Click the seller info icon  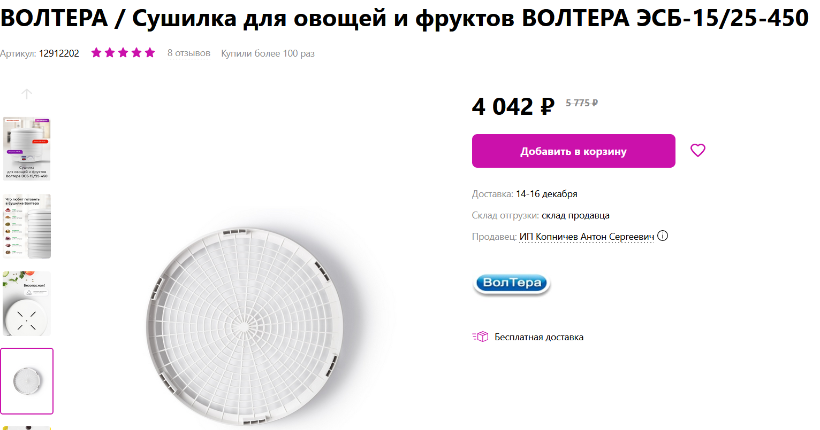663,236
